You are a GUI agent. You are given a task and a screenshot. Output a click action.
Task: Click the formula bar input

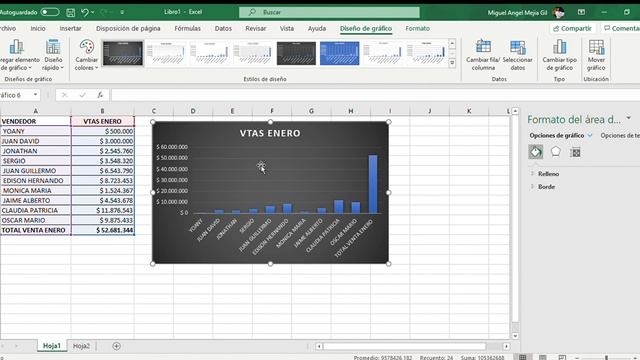[376, 95]
